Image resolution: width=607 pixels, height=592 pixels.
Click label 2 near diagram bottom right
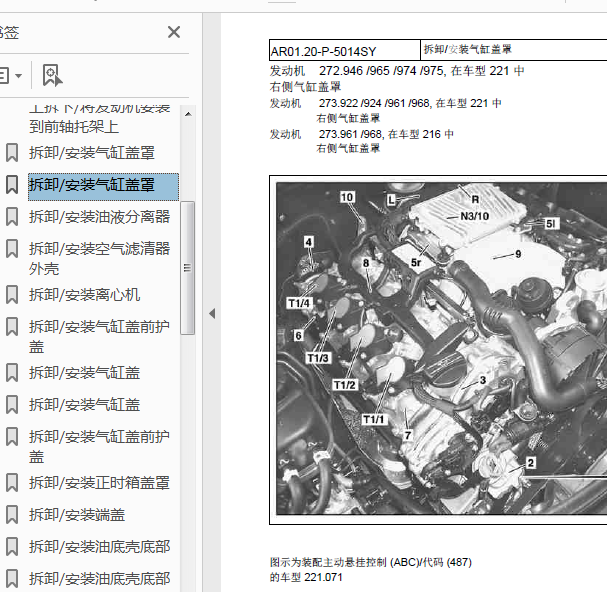click(531, 463)
